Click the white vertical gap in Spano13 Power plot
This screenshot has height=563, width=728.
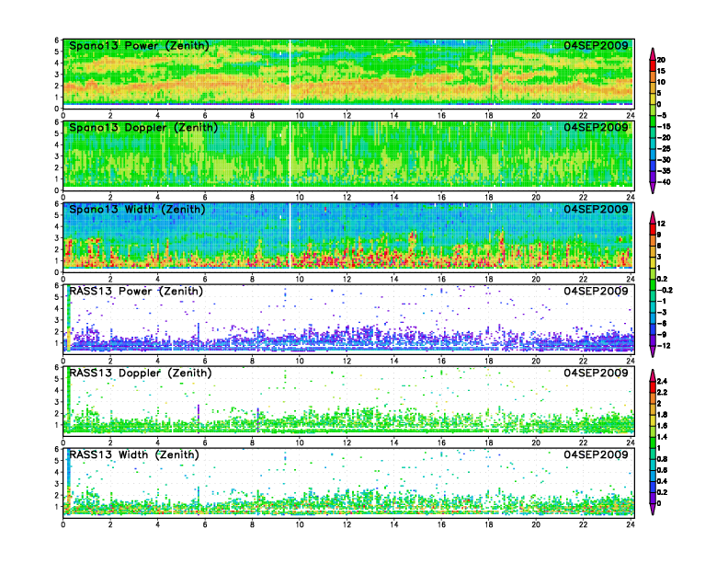pos(290,74)
